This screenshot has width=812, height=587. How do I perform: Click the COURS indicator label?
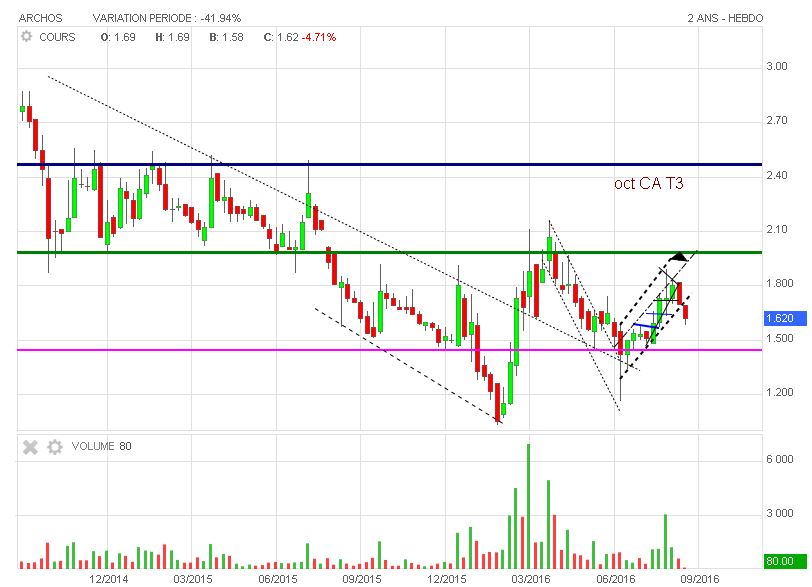57,37
